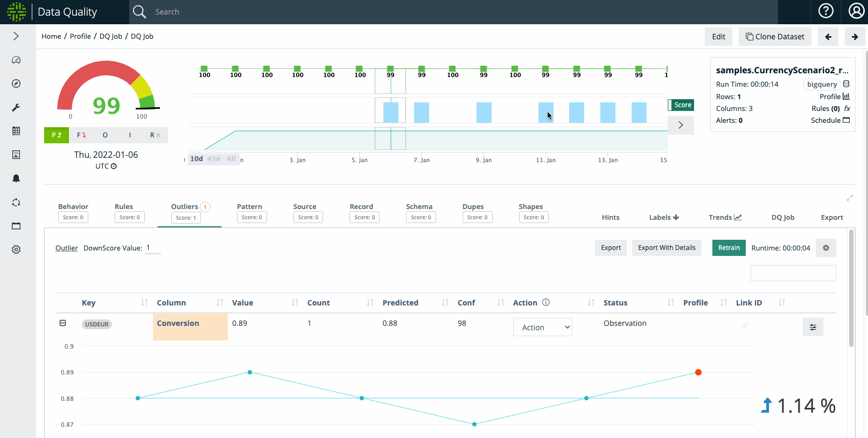Open the Trends tab
Image resolution: width=868 pixels, height=438 pixels.
tap(725, 217)
